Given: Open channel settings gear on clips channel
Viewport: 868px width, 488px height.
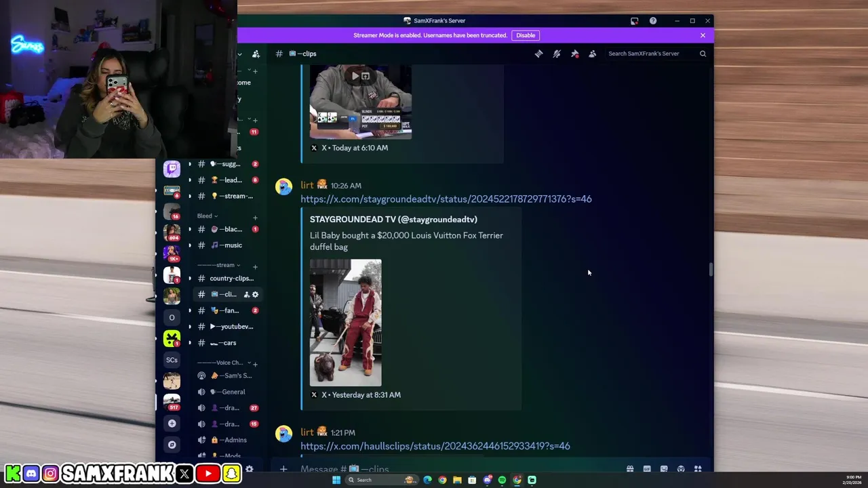Looking at the screenshot, I should (255, 294).
